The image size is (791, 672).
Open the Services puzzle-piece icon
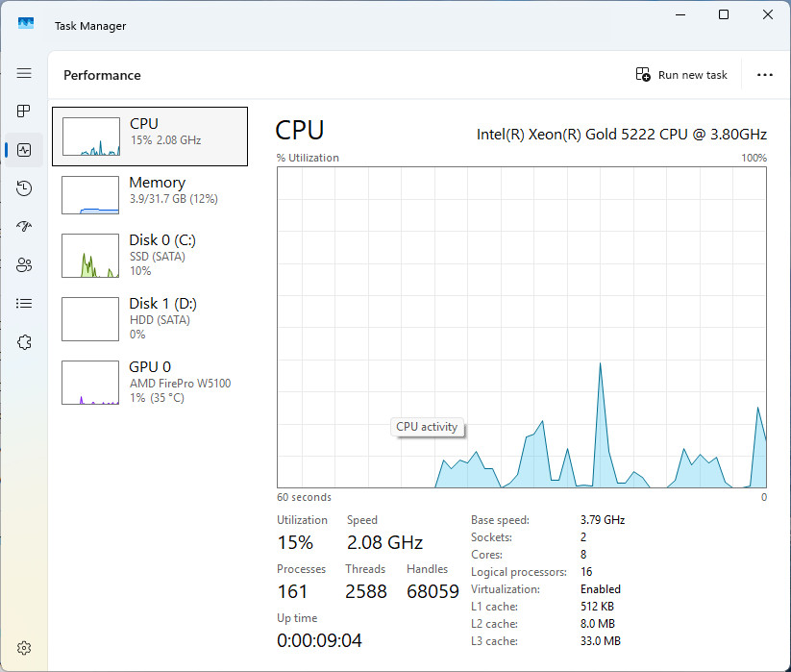24,342
